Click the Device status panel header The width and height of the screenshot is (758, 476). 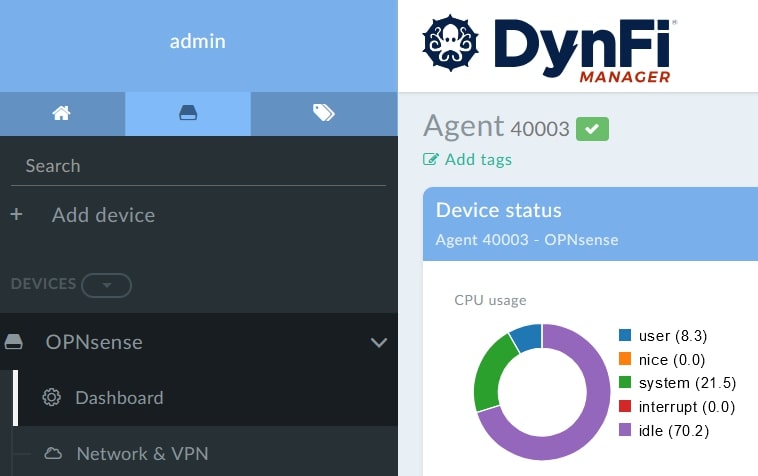tap(590, 224)
